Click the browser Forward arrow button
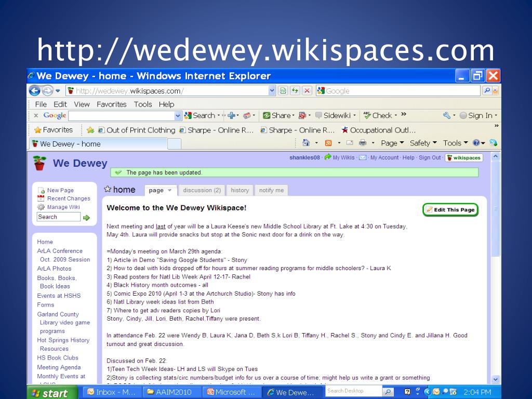The height and width of the screenshot is (399, 532). pos(47,90)
